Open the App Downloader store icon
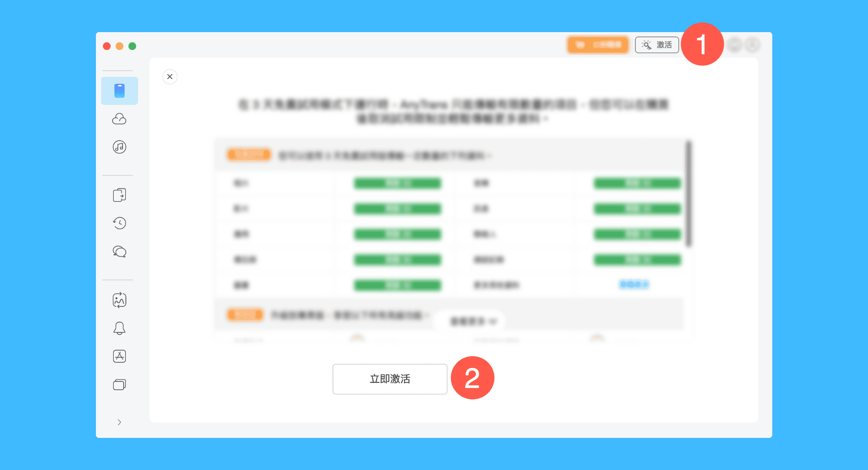Screen dimensions: 868x470 119,356
